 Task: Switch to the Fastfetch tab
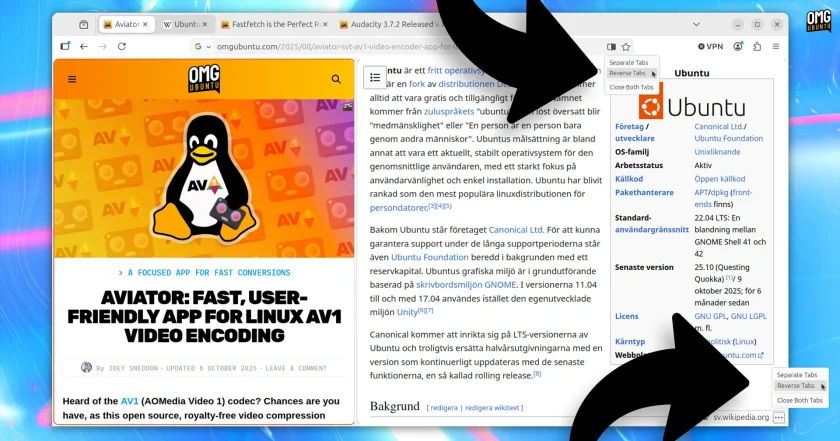pyautogui.click(x=273, y=25)
